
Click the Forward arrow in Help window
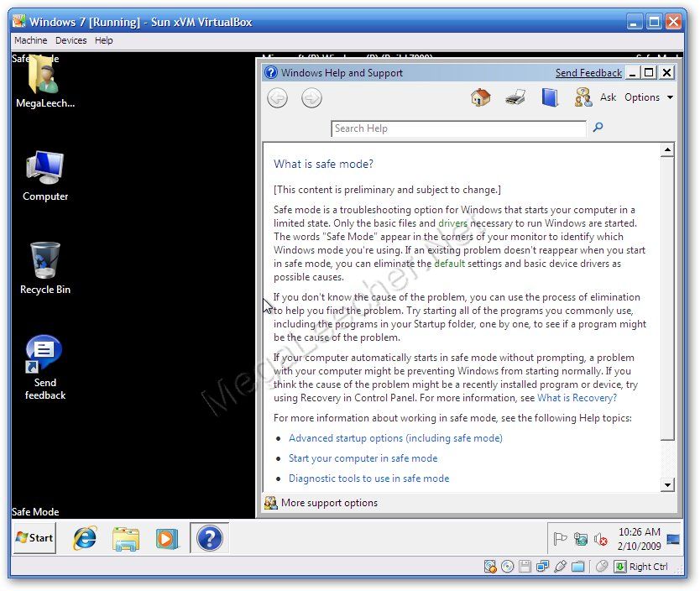point(311,97)
